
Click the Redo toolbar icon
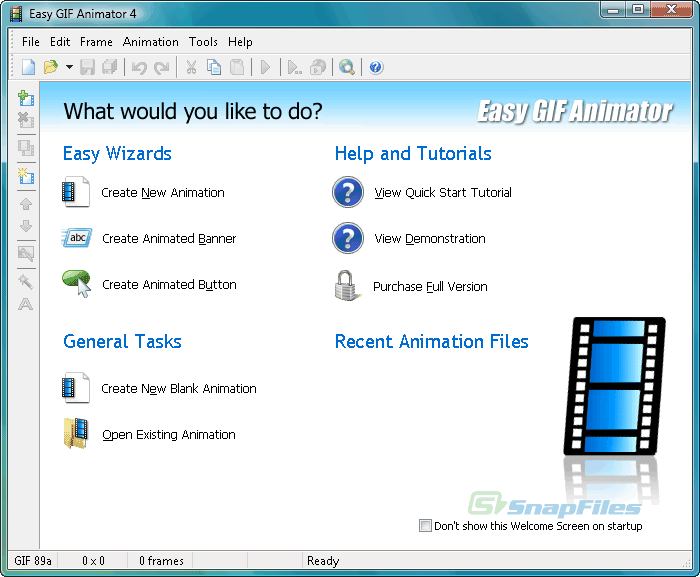point(162,67)
